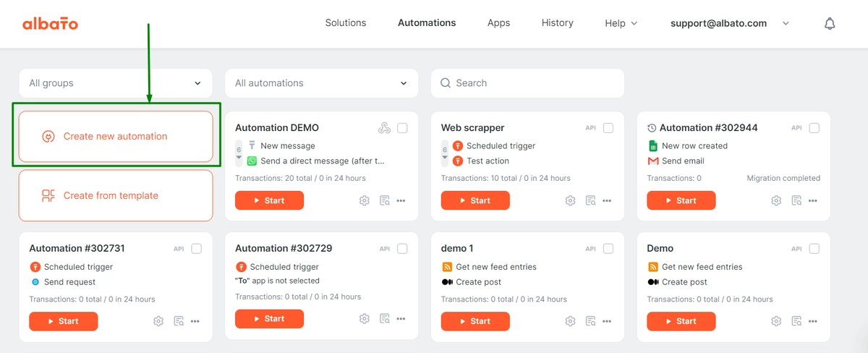Select the Automation #302729 checkbox

click(x=402, y=249)
